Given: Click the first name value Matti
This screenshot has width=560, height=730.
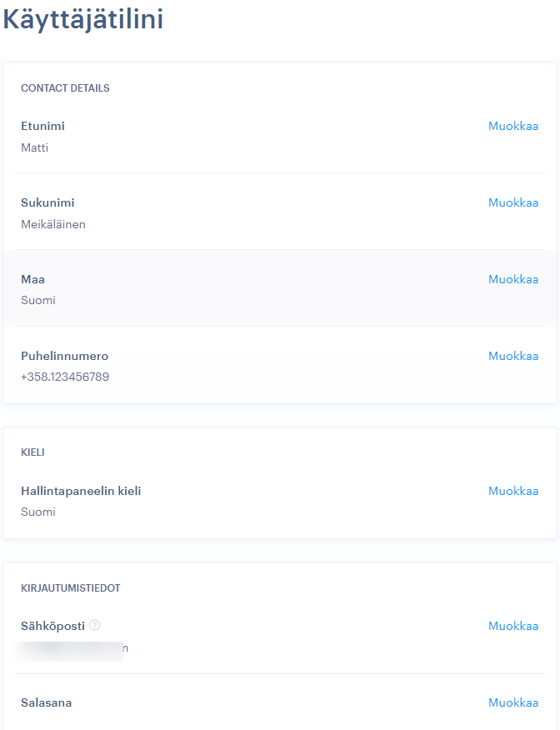Looking at the screenshot, I should tap(35, 148).
